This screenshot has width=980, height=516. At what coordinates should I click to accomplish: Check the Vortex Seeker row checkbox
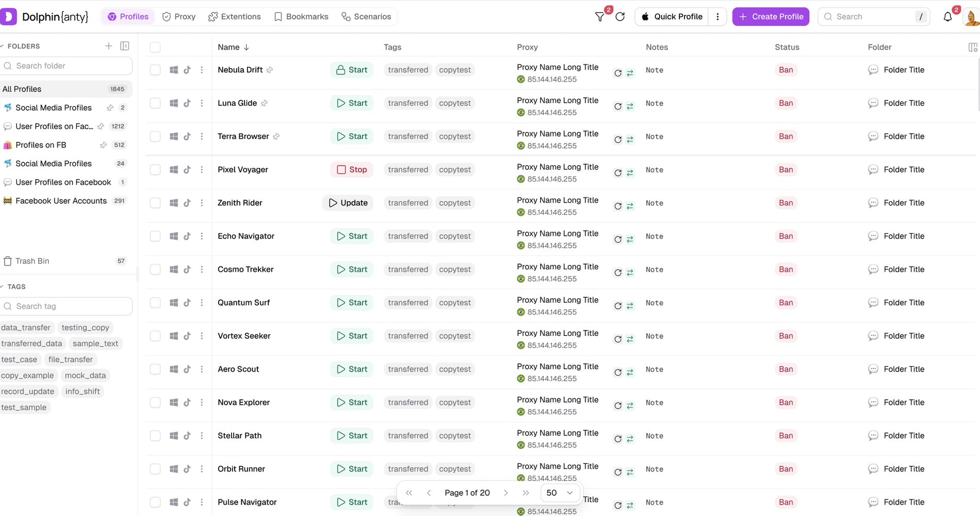(x=155, y=336)
